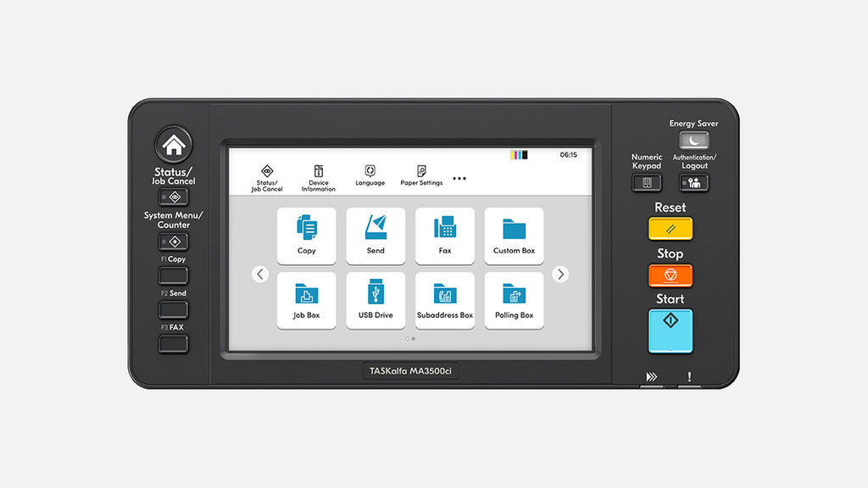Screen dimensions: 868x488
Task: Open the Polling Box tile
Action: tap(514, 300)
